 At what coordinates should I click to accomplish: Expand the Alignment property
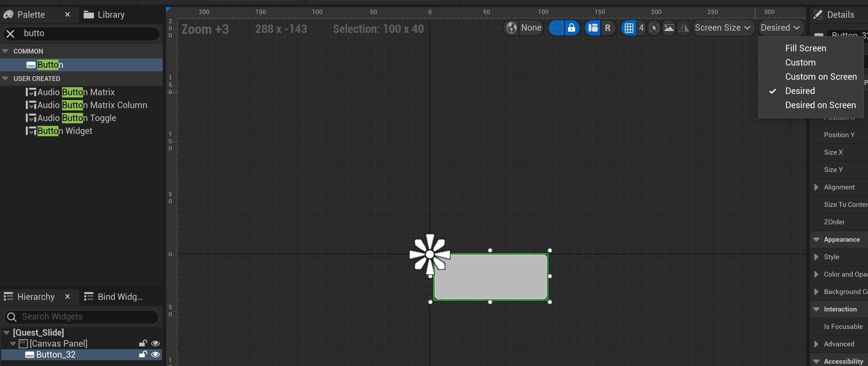(816, 187)
